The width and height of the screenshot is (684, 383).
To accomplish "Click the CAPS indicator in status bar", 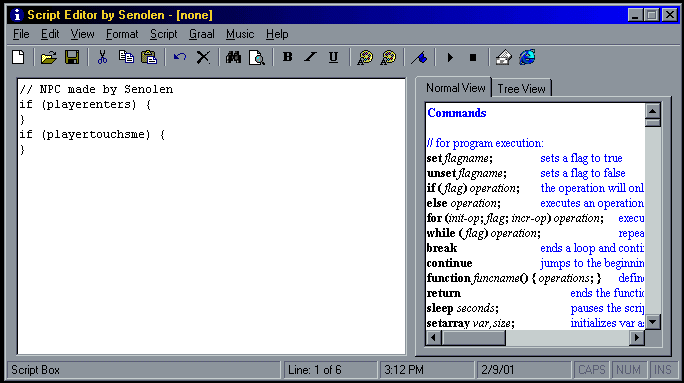I will point(592,370).
